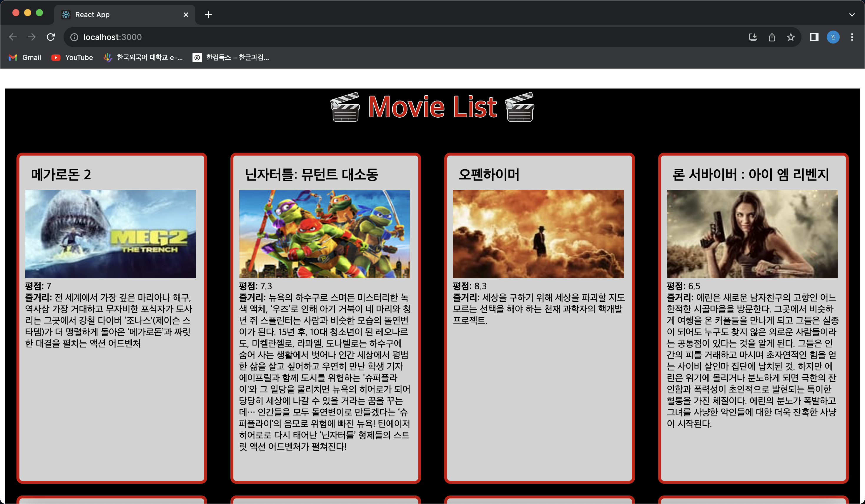Viewport: 865px width, 504px height.
Task: Click the 닌자터틀 synopsis paragraph
Action: [x=325, y=372]
